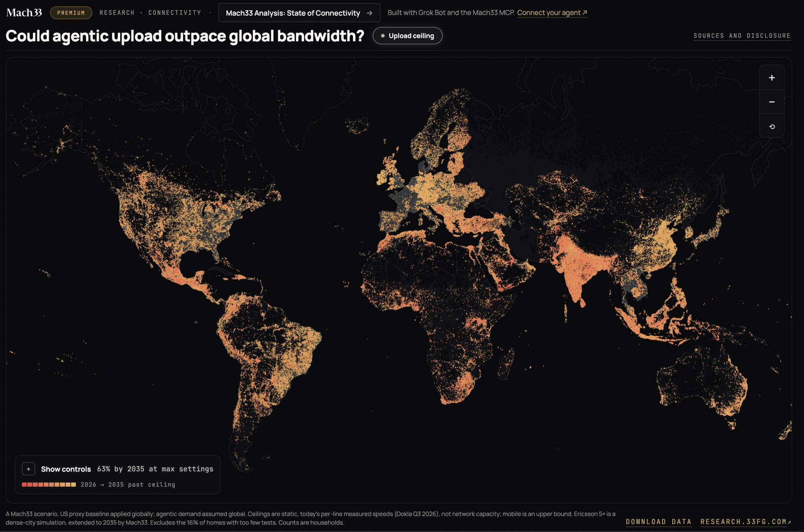Toggle the Upload ceiling pill
This screenshot has height=532, width=804.
pyautogui.click(x=407, y=36)
